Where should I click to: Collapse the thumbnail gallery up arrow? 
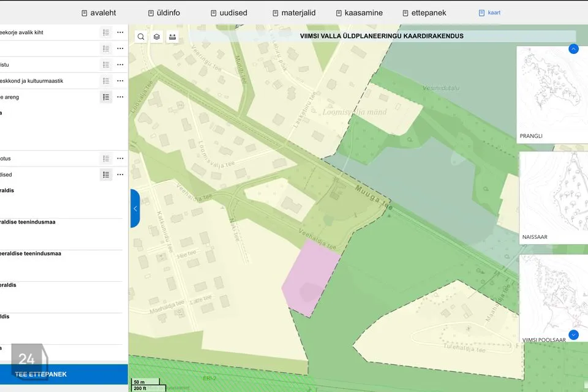coord(573,49)
